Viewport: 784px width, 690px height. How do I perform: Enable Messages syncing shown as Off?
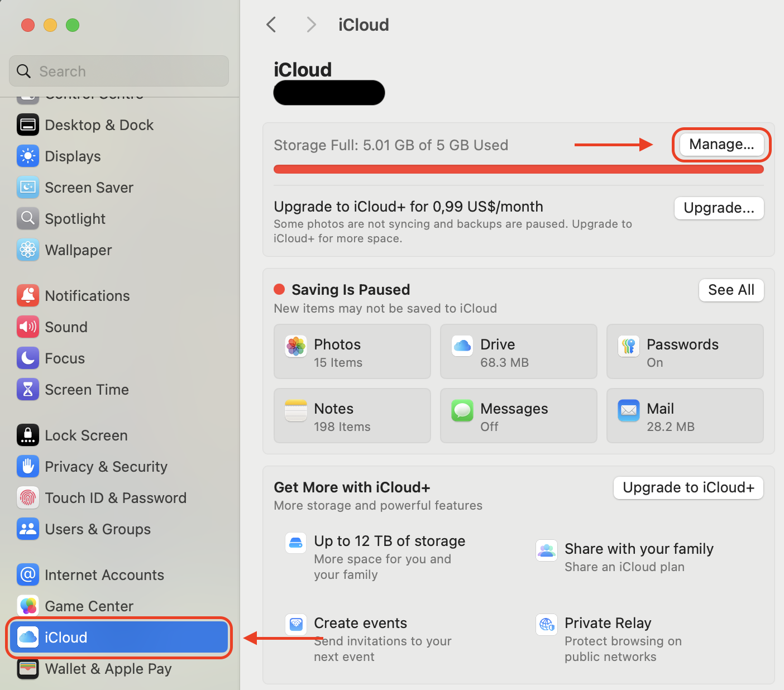click(518, 415)
